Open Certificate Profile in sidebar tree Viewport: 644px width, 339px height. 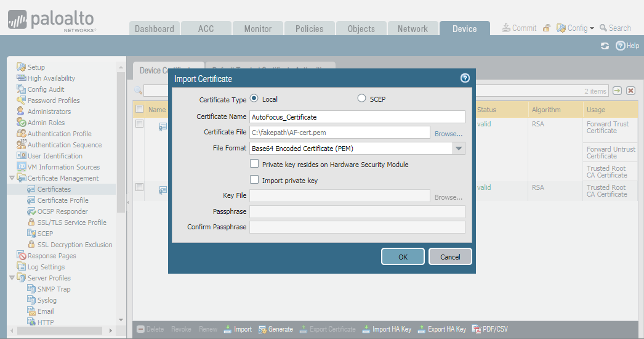pyautogui.click(x=63, y=200)
